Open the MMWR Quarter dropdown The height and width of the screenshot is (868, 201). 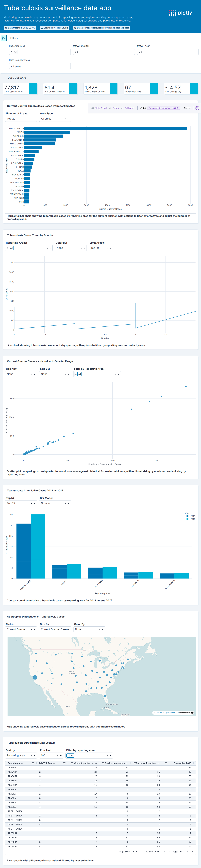pyautogui.click(x=104, y=52)
